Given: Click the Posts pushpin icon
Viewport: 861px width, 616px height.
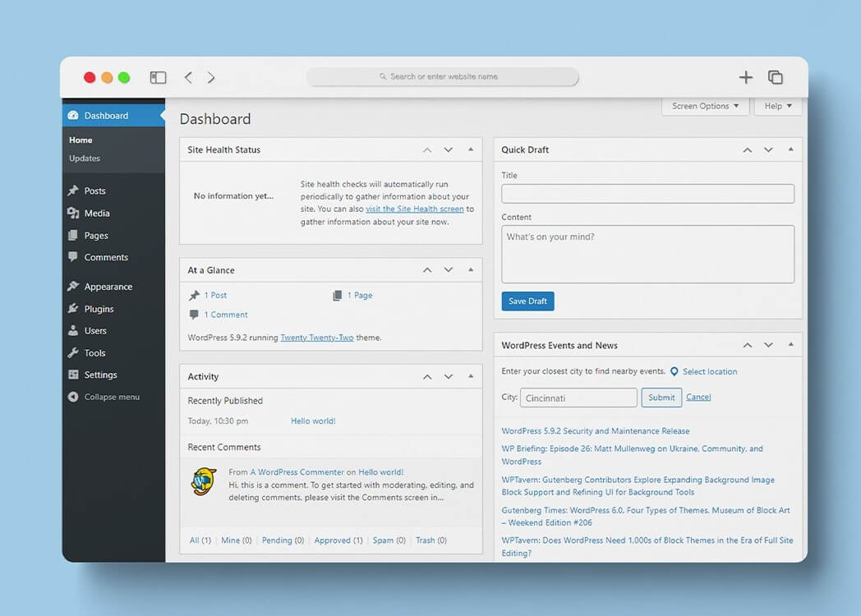Looking at the screenshot, I should click(72, 190).
